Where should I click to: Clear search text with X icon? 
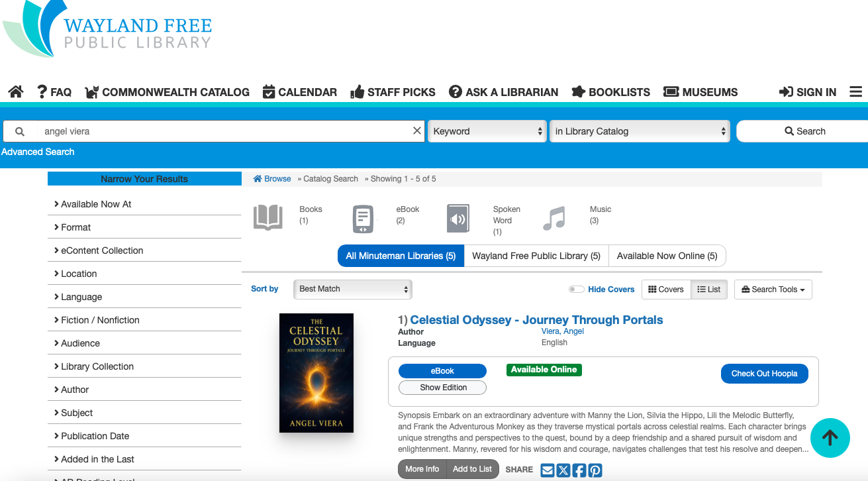(x=417, y=131)
